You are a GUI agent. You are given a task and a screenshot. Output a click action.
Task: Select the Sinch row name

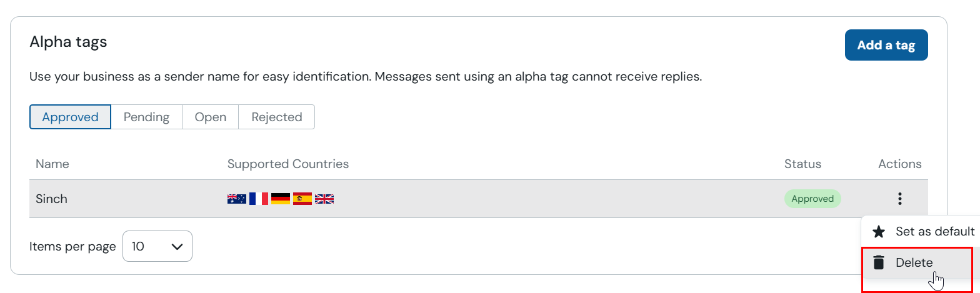[51, 199]
